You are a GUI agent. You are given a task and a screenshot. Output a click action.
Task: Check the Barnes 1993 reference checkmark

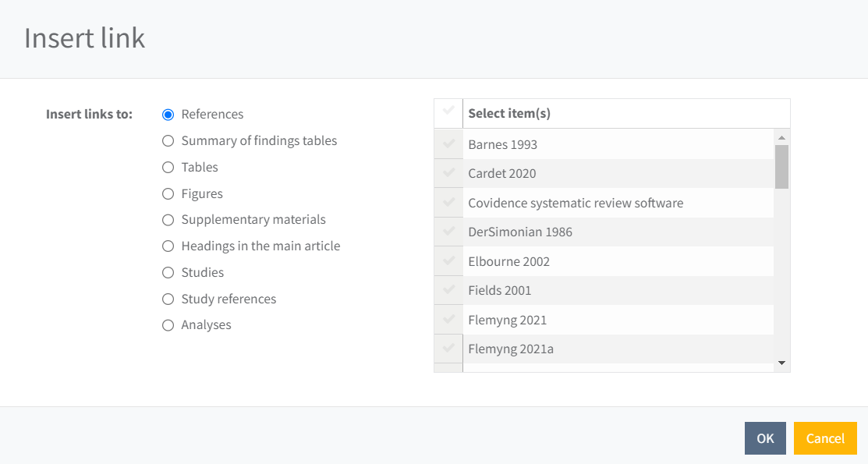448,144
